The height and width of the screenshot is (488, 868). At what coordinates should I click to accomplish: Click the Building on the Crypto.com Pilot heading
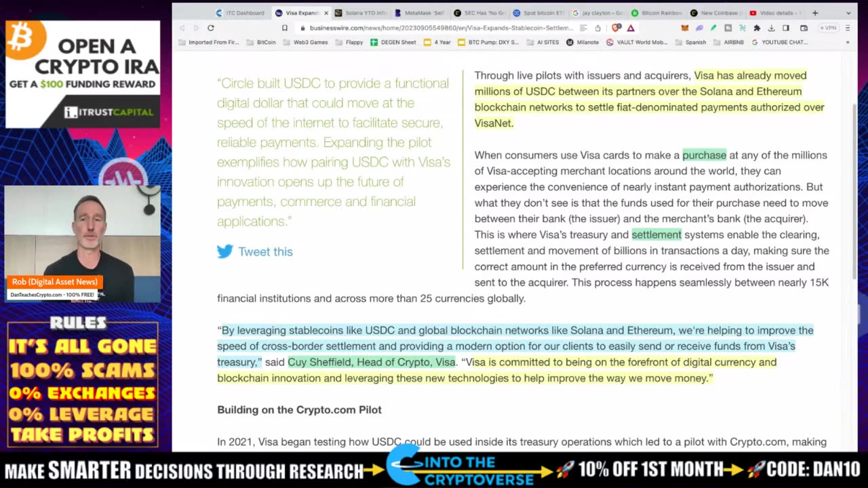pos(299,409)
